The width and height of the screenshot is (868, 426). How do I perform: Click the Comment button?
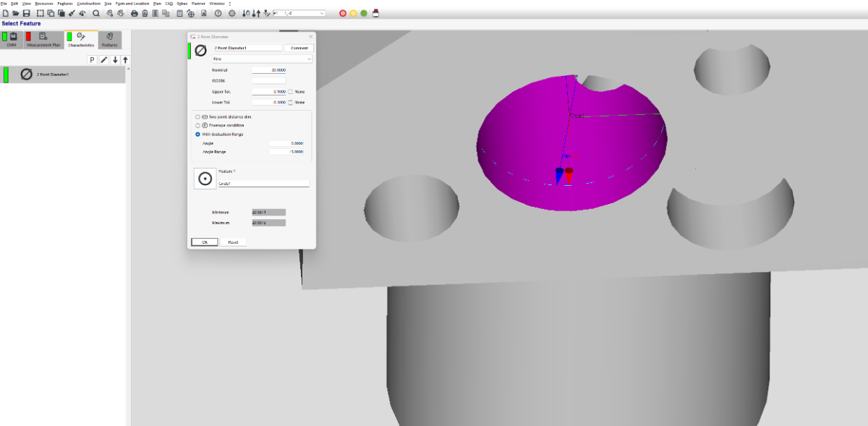[x=299, y=48]
